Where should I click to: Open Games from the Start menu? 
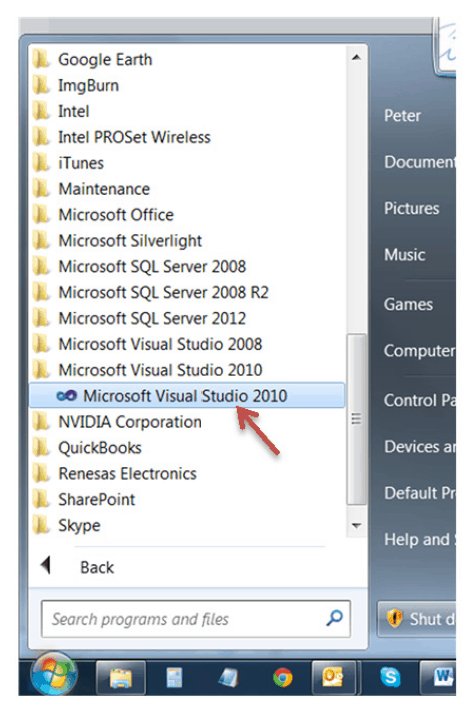pos(408,304)
